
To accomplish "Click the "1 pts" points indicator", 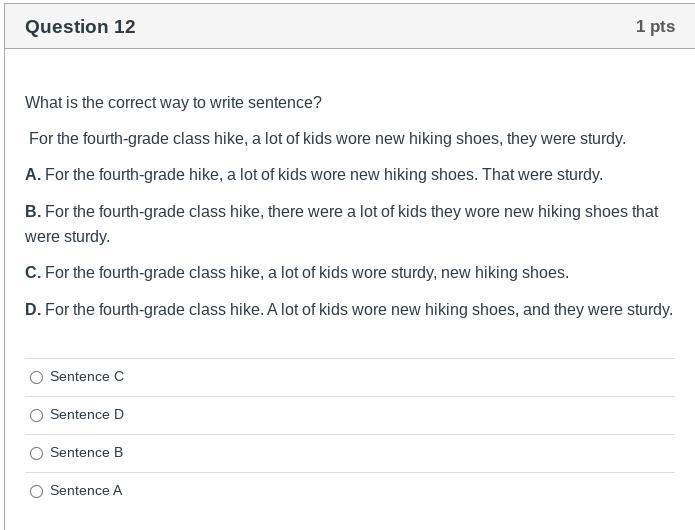I will [x=655, y=27].
